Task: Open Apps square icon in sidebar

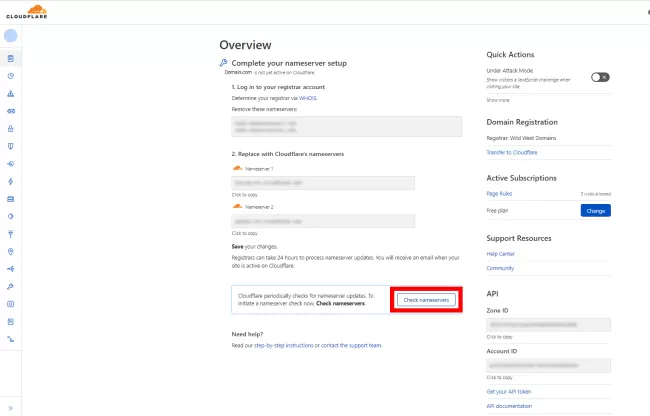Action: tap(11, 304)
